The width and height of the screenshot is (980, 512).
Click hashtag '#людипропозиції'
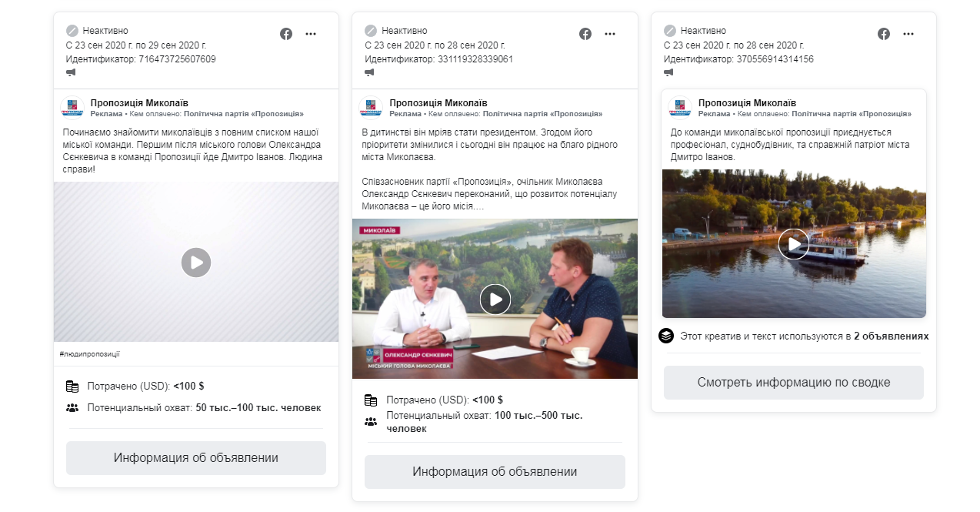(89, 354)
